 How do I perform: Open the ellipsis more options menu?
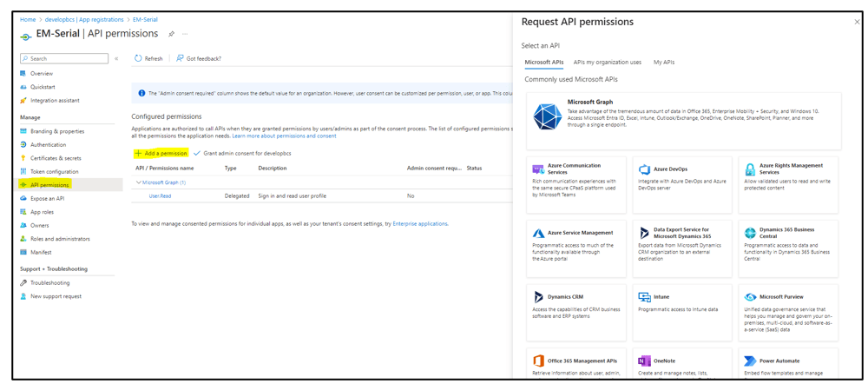[185, 35]
